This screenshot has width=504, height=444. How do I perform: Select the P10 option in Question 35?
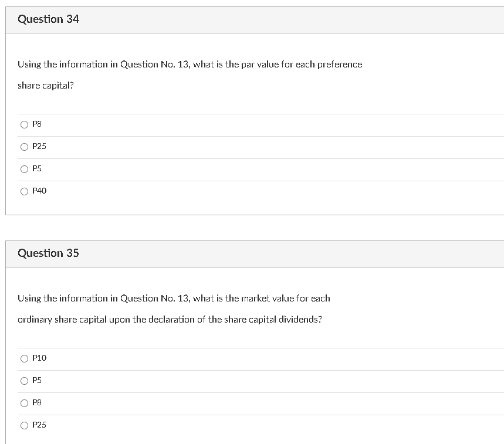[x=24, y=358]
